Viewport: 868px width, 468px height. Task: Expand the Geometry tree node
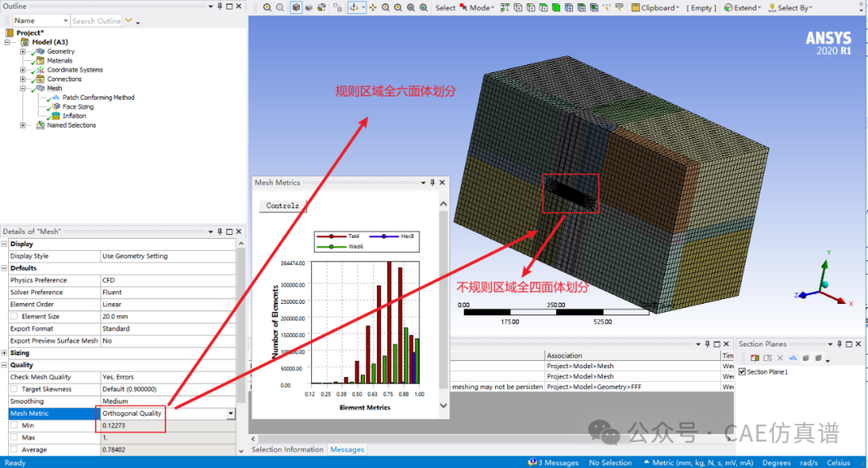pyautogui.click(x=23, y=51)
